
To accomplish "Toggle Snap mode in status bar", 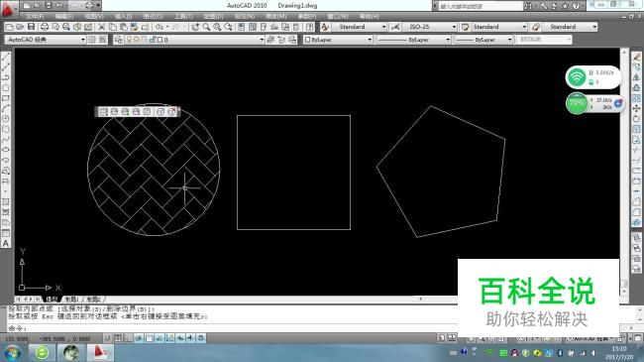I will coord(108,338).
